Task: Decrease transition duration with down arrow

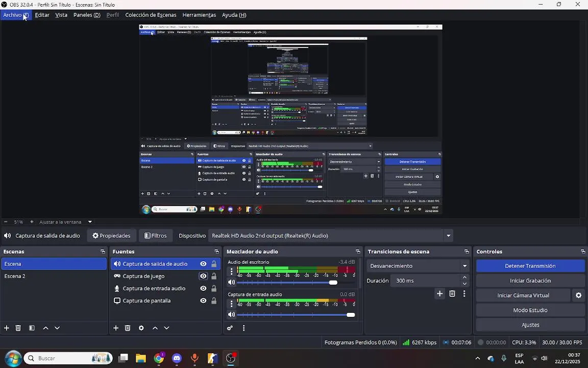Action: (x=464, y=284)
